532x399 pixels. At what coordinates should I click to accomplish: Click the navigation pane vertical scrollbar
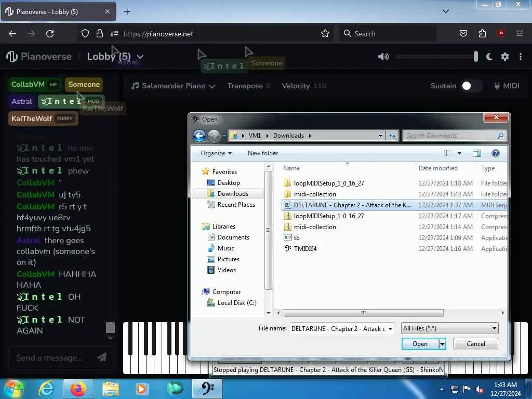(269, 230)
